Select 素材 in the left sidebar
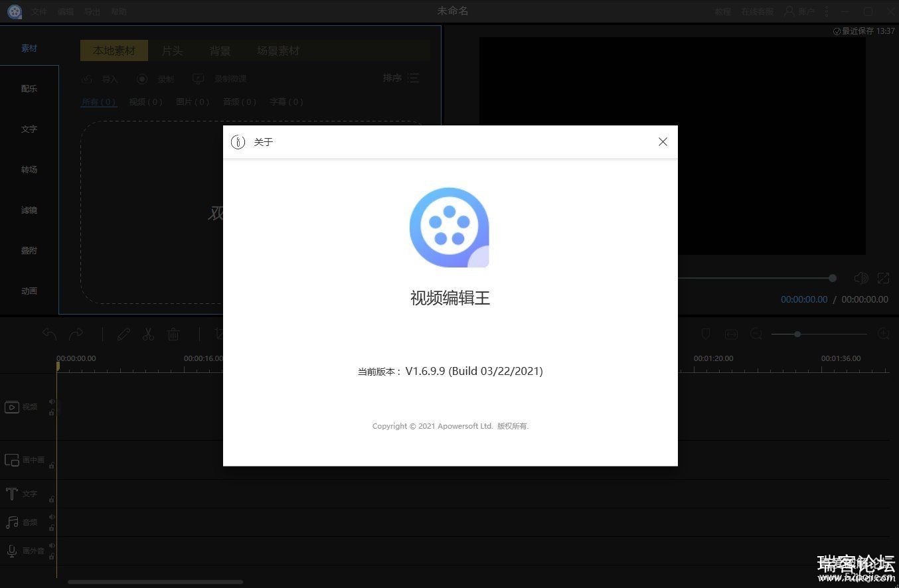The height and width of the screenshot is (588, 899). pyautogui.click(x=29, y=48)
